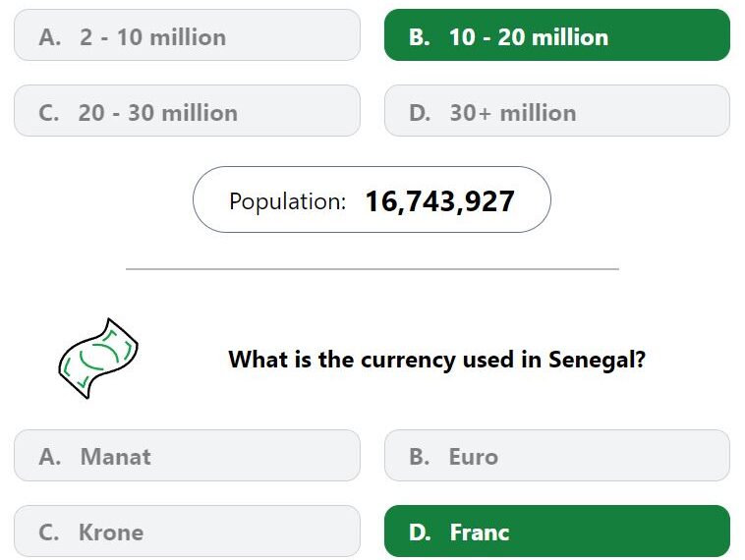
Task: Click the letter C. beside Krone
Action: click(49, 532)
